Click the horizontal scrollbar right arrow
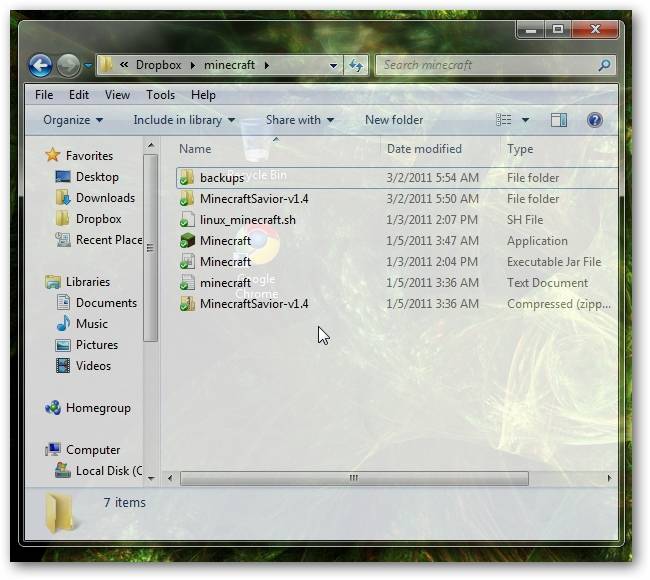 pos(609,478)
